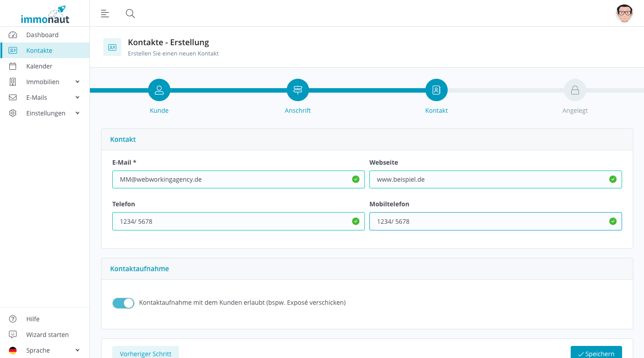
Task: Click the locked Angelegt step icon
Action: tap(575, 90)
